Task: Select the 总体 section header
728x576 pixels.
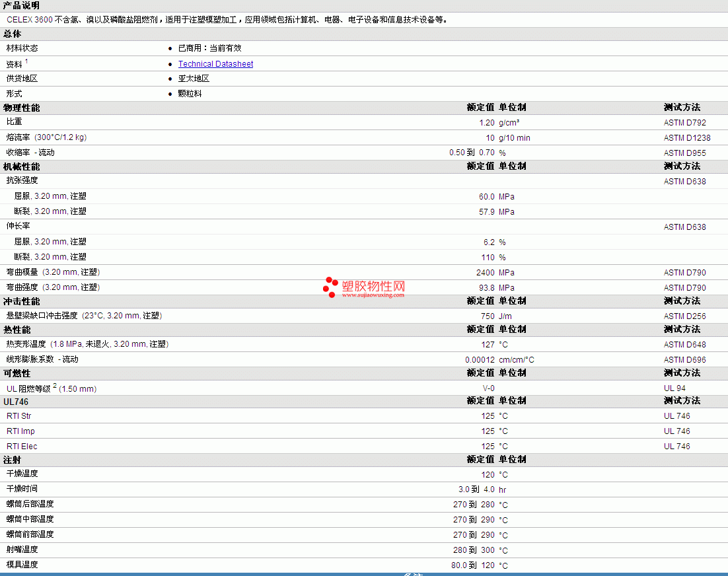Action: click(13, 34)
